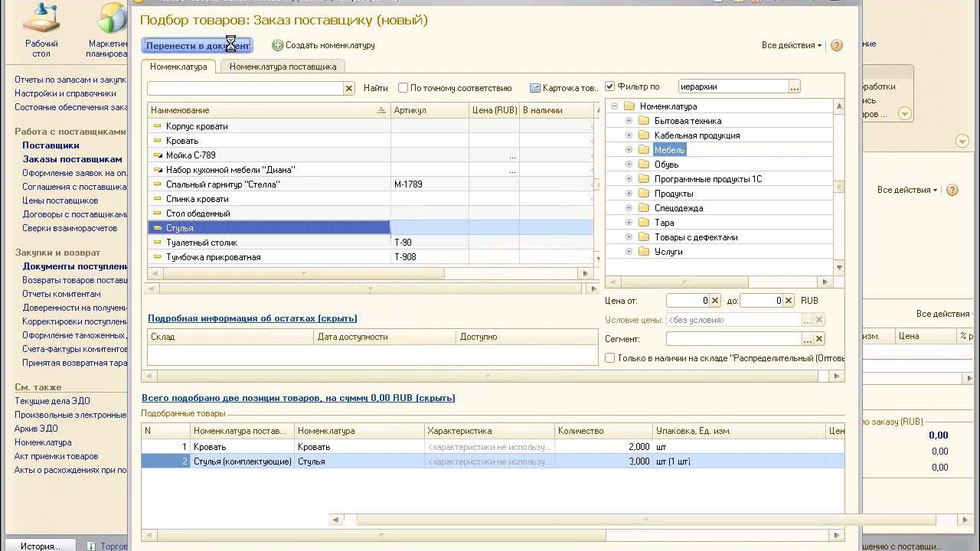Expand the 'Бытовая техника' tree node

[x=629, y=121]
